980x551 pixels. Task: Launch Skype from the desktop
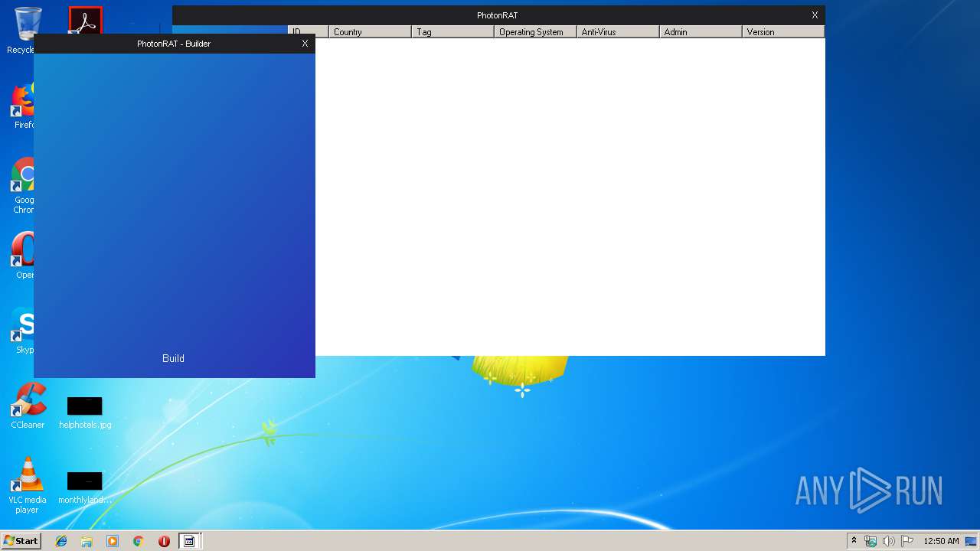[x=23, y=331]
